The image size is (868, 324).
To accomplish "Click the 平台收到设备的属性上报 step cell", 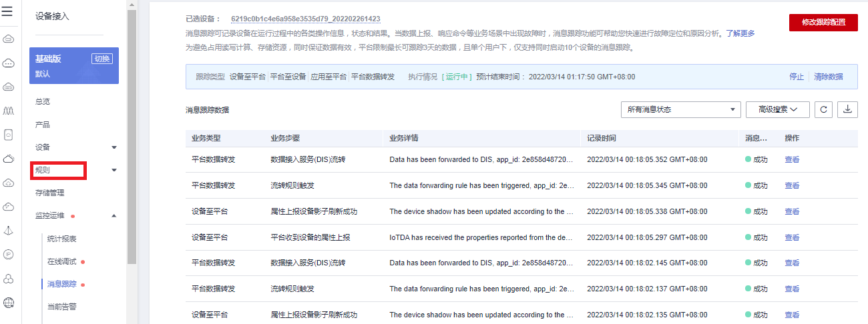I will [310, 237].
